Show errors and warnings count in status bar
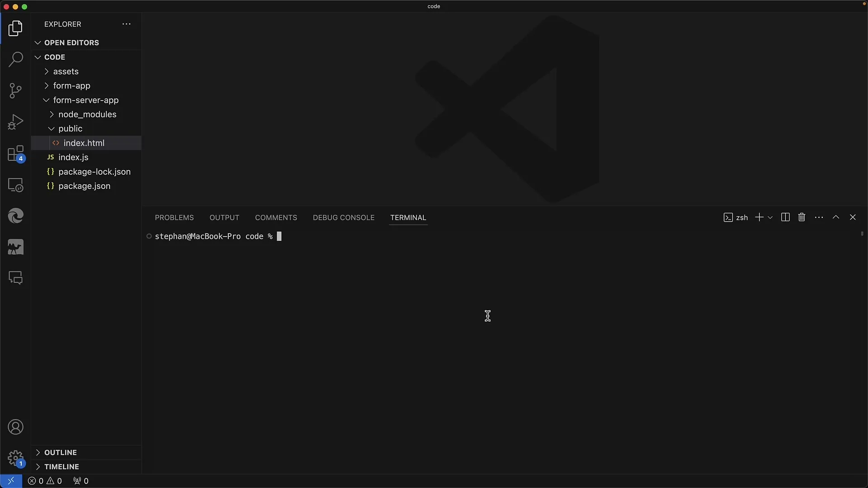 [x=45, y=481]
